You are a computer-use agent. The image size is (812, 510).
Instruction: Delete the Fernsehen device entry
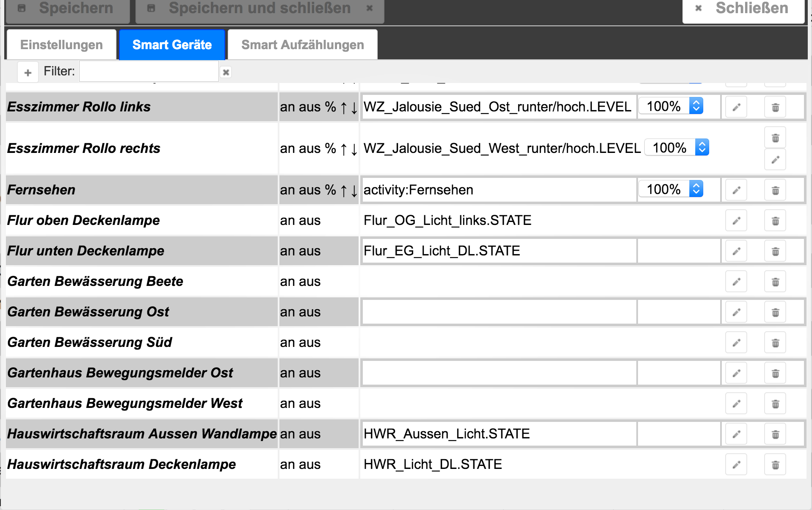tap(775, 190)
